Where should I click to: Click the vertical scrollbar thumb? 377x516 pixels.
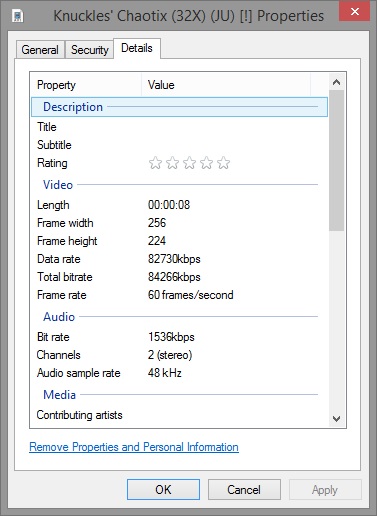(x=337, y=160)
